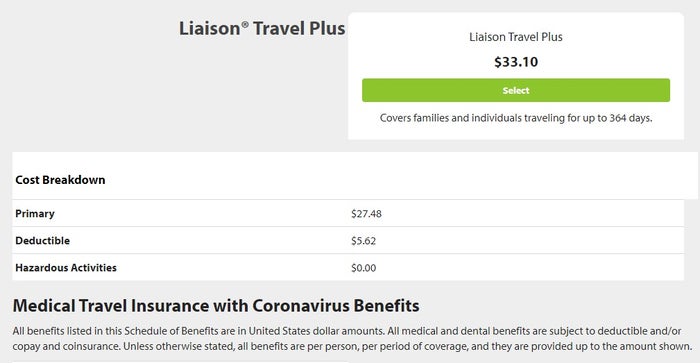
Task: Click the $5.62 Deductible amount
Action: (363, 241)
